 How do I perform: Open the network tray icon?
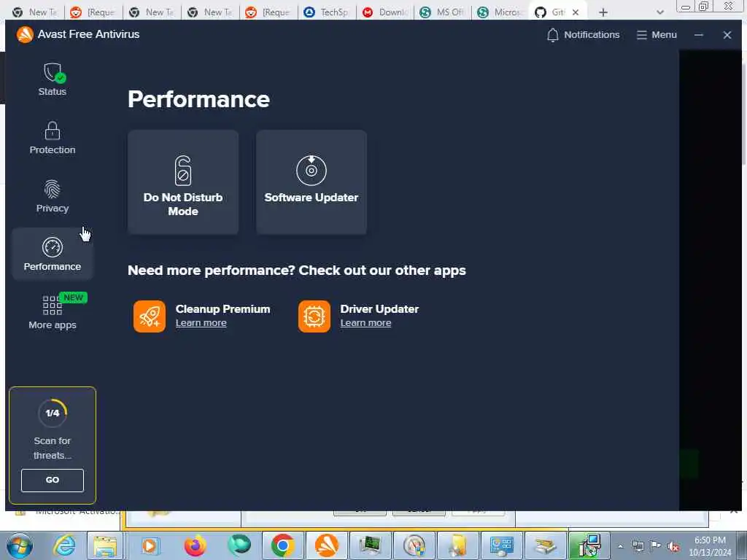tap(638, 546)
